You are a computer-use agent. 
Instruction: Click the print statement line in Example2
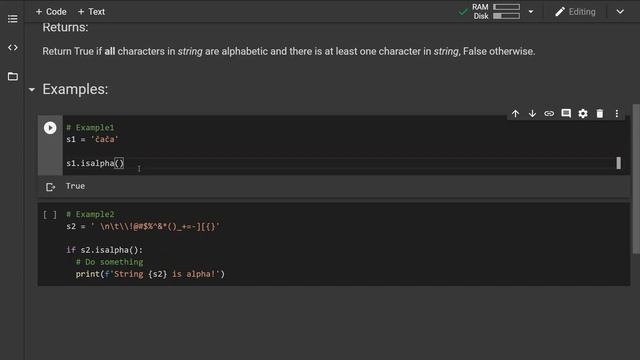pos(150,274)
